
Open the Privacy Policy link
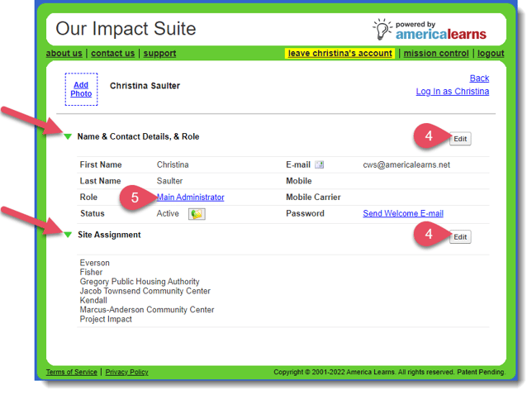point(126,373)
